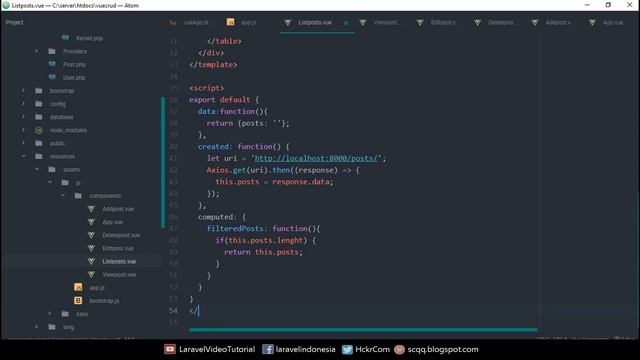Click the bootstrap.js file icon
Viewport: 640px width, 360px height.
click(x=78, y=300)
